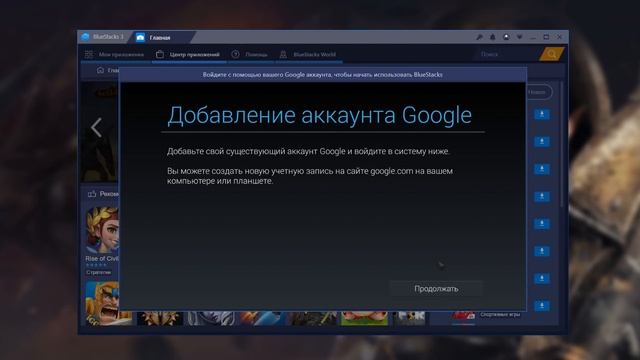
Task: Click the Google sign-in banner message
Action: point(322,75)
